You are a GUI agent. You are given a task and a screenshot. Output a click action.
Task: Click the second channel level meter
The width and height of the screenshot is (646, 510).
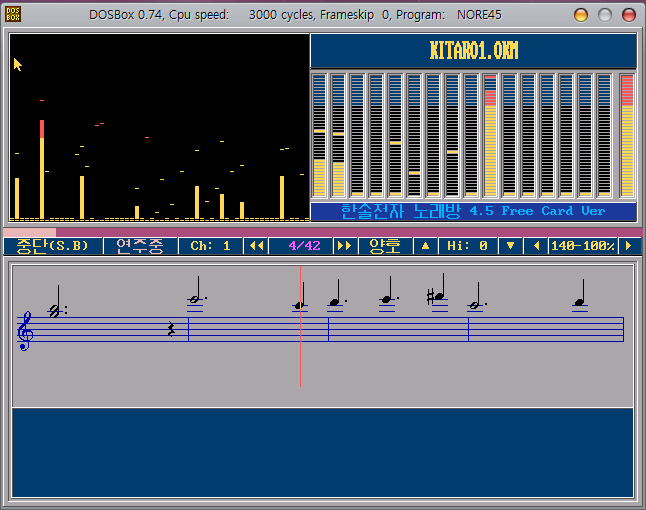[338, 135]
